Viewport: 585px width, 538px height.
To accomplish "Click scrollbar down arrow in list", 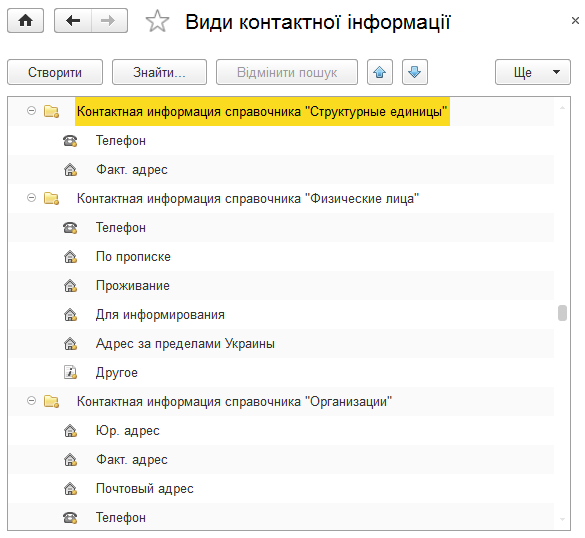I will pos(562,519).
